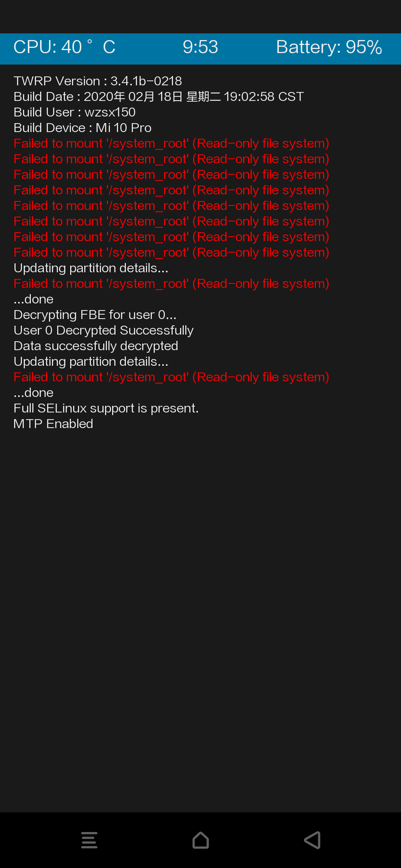Open the console log menu icon
Image resolution: width=401 pixels, height=868 pixels.
tap(89, 840)
